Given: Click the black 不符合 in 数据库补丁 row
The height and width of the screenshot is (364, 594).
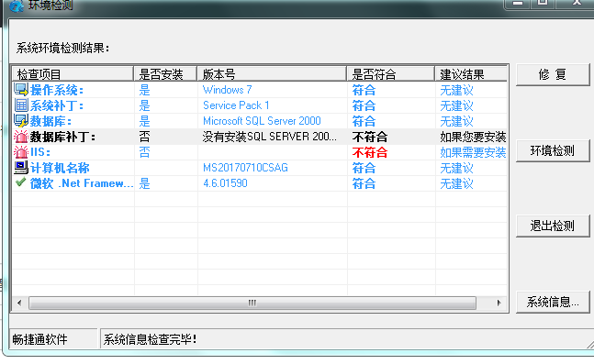Looking at the screenshot, I should pos(370,137).
